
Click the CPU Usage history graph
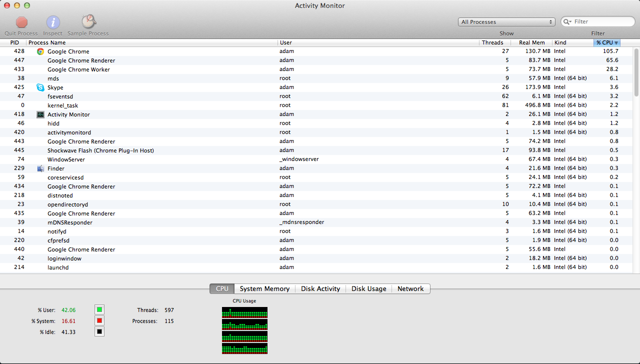pos(244,330)
